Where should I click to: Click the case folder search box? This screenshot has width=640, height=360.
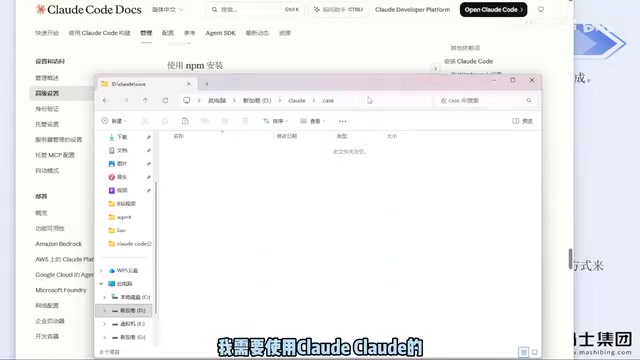[486, 100]
